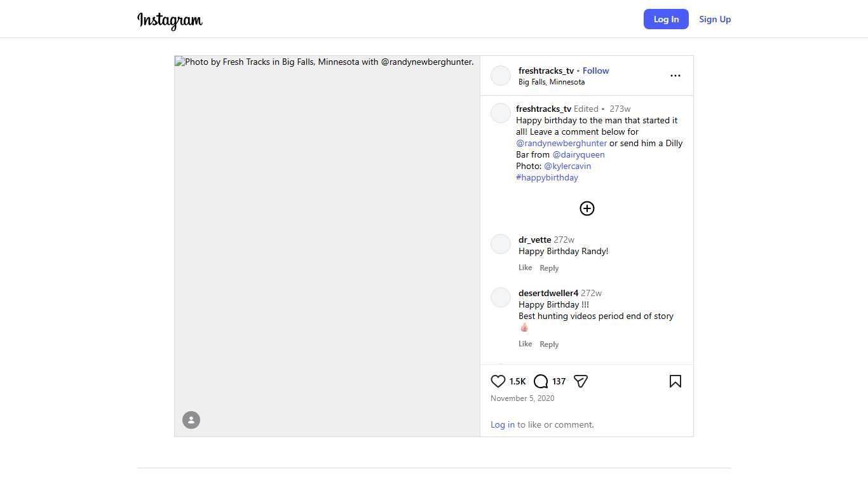Open the @randynewberghunter mention link

(x=561, y=143)
